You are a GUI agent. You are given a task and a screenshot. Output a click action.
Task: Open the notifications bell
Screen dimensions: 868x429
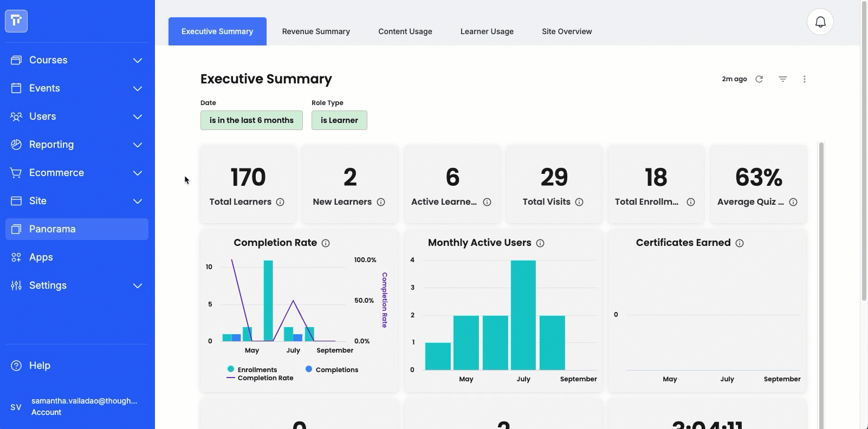pos(820,22)
